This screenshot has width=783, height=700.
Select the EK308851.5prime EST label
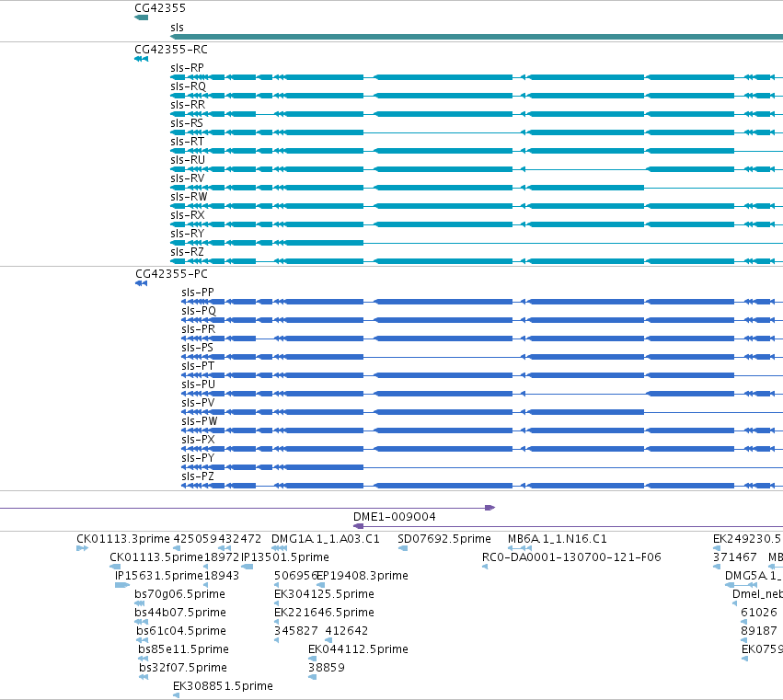[x=223, y=686]
